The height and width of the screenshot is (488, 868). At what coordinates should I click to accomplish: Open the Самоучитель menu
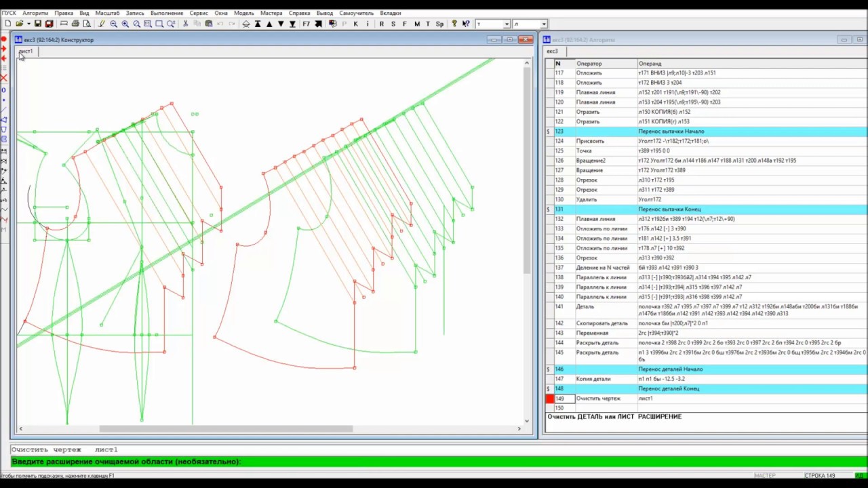tap(357, 13)
